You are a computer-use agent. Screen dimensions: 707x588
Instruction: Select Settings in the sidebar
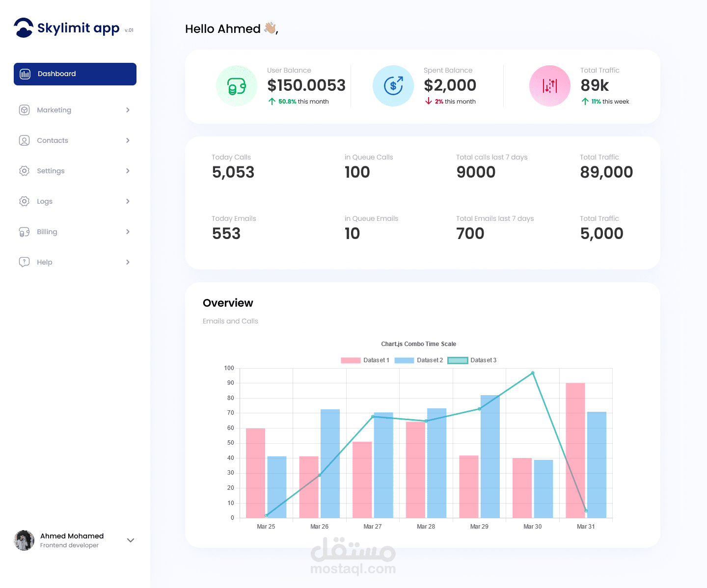(x=75, y=171)
